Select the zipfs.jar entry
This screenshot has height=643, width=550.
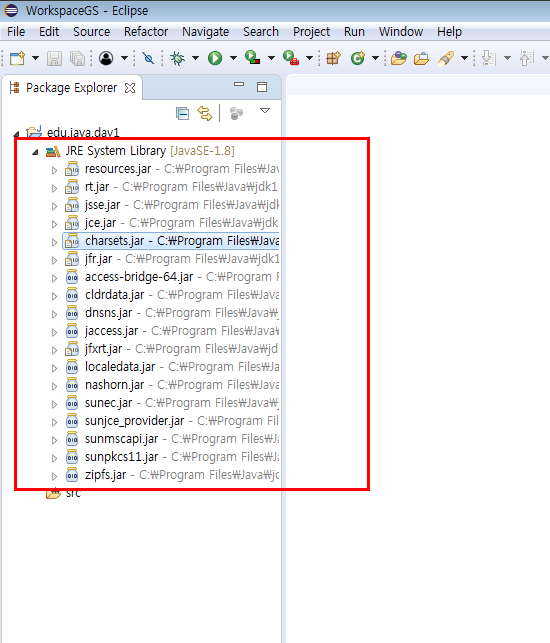[171, 475]
